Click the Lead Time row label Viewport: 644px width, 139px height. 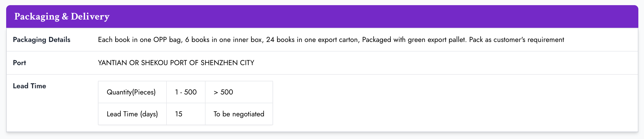pos(30,86)
